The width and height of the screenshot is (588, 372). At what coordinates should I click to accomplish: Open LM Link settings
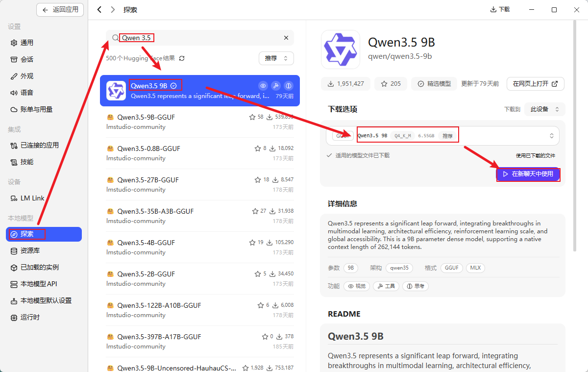click(44, 198)
